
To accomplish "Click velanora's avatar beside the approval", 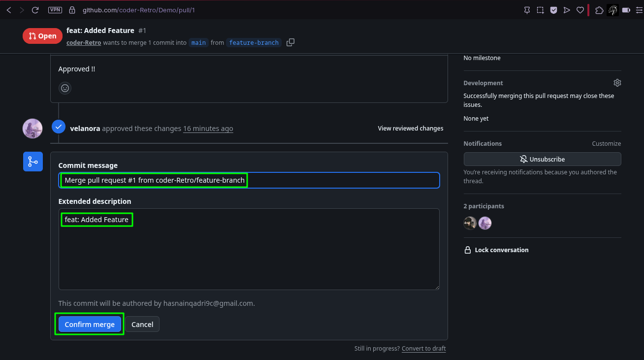I will click(32, 129).
